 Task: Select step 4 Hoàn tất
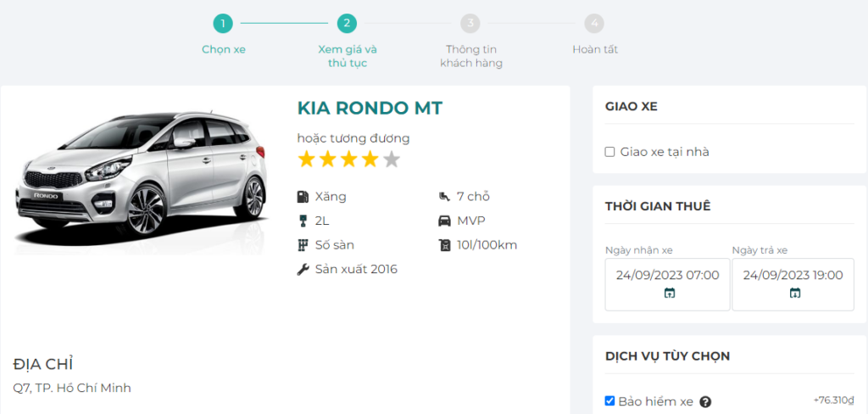(x=593, y=24)
